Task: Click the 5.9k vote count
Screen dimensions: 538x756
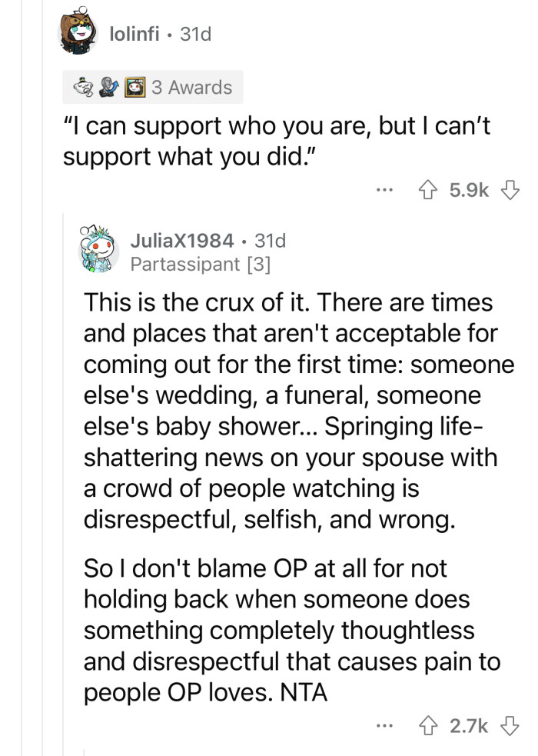Action: pos(469,190)
